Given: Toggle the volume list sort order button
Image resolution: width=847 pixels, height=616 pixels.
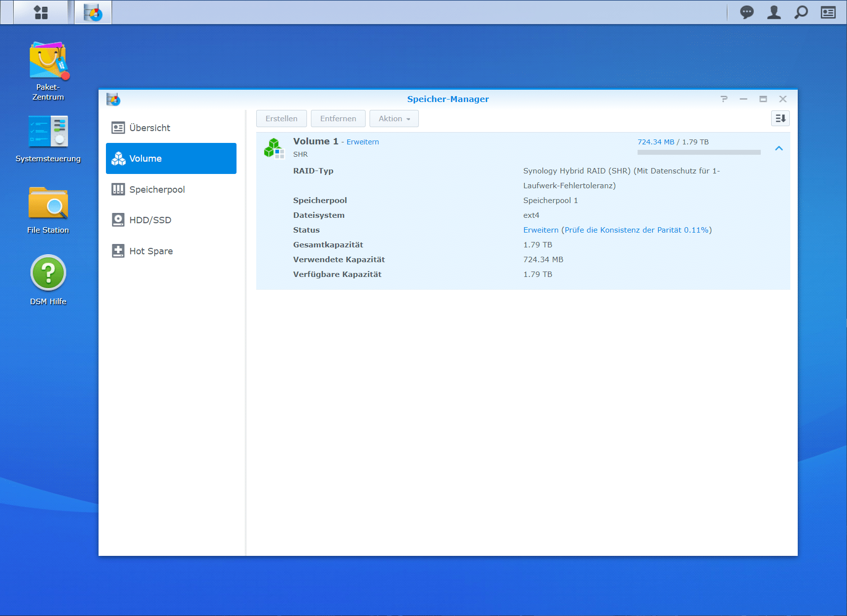Looking at the screenshot, I should tap(780, 118).
